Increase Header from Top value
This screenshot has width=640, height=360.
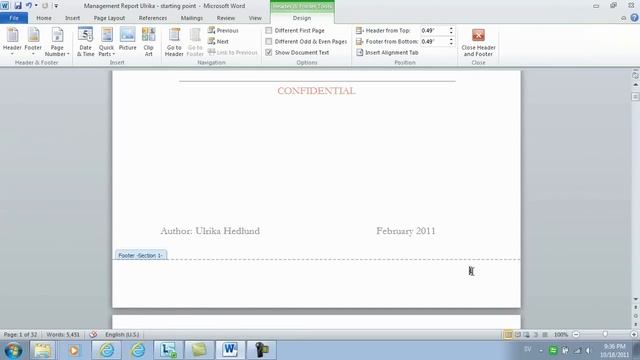[x=451, y=29]
